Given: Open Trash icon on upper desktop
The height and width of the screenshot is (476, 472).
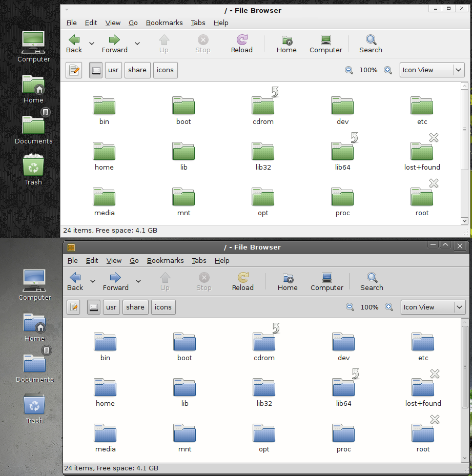Looking at the screenshot, I should tap(33, 165).
